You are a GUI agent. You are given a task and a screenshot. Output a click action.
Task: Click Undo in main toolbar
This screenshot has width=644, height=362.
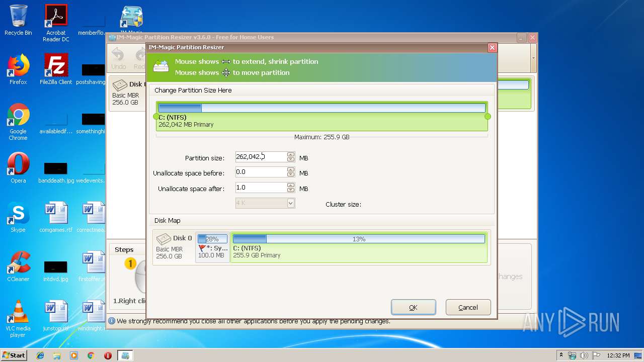click(119, 58)
